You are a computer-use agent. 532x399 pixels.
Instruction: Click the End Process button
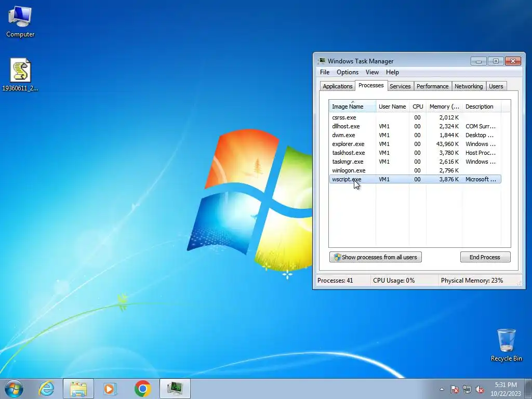[x=485, y=257]
